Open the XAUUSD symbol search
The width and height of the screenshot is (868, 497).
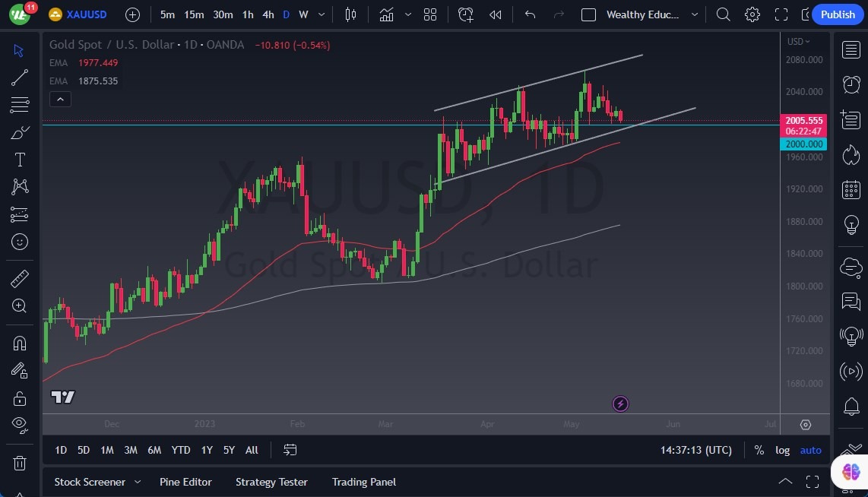[x=78, y=14]
